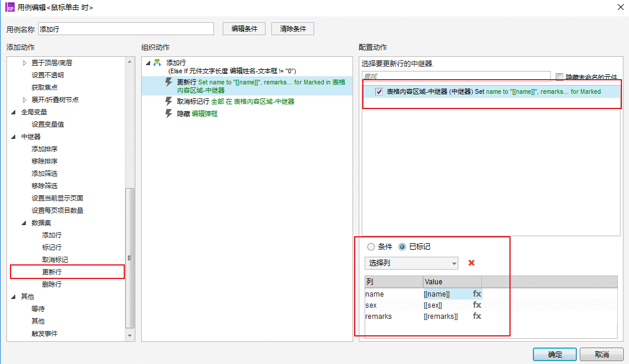Collapse the 全局变量 group
Screen dimensions: 629x364
[x=13, y=112]
